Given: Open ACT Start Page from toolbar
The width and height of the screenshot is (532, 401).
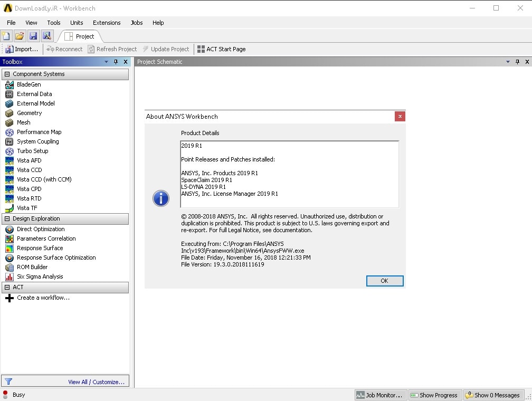Looking at the screenshot, I should click(x=221, y=49).
